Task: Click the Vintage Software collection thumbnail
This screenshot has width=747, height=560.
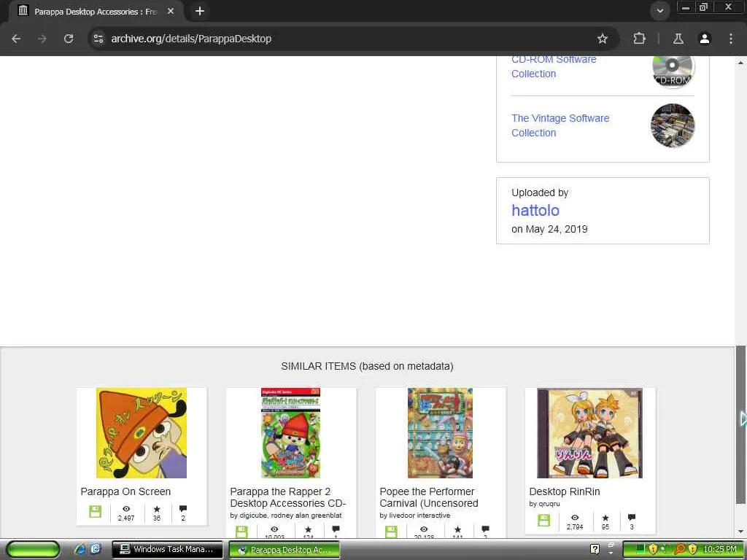Action: pyautogui.click(x=672, y=125)
